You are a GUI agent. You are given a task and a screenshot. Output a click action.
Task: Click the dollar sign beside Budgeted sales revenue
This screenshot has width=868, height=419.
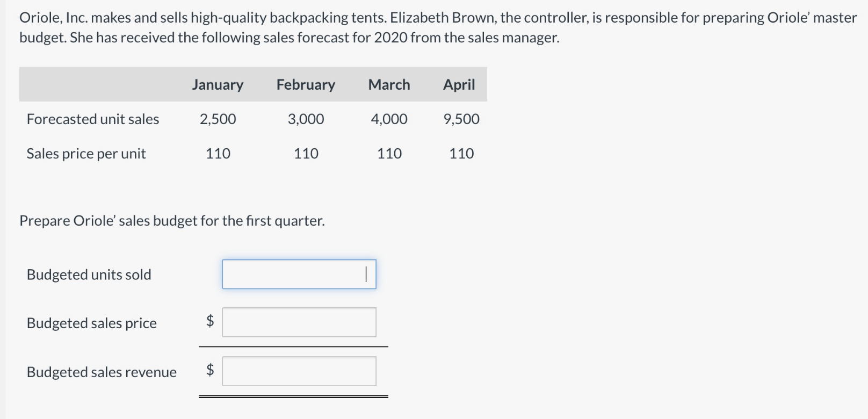pyautogui.click(x=210, y=370)
